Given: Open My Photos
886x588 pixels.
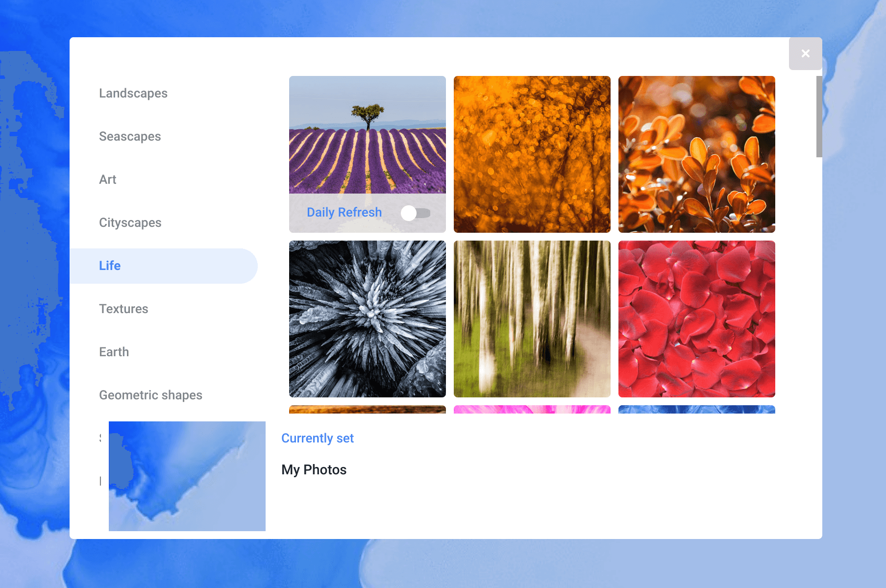Looking at the screenshot, I should [x=314, y=469].
